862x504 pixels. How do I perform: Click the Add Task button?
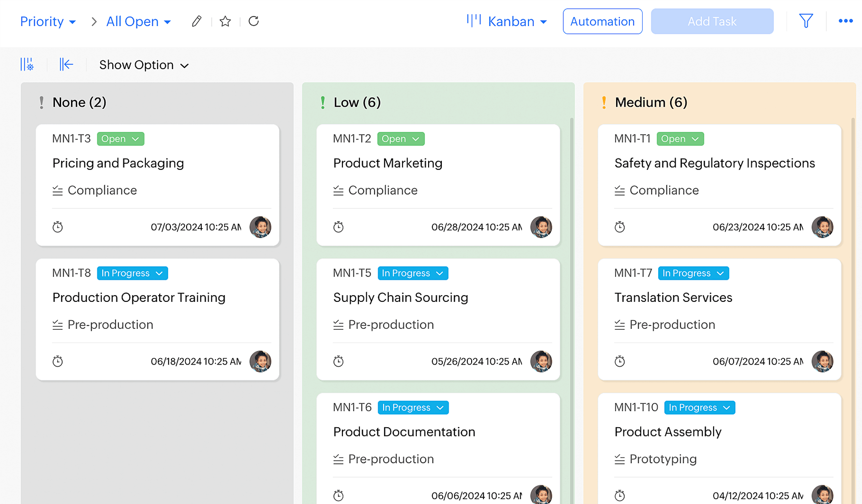click(712, 22)
